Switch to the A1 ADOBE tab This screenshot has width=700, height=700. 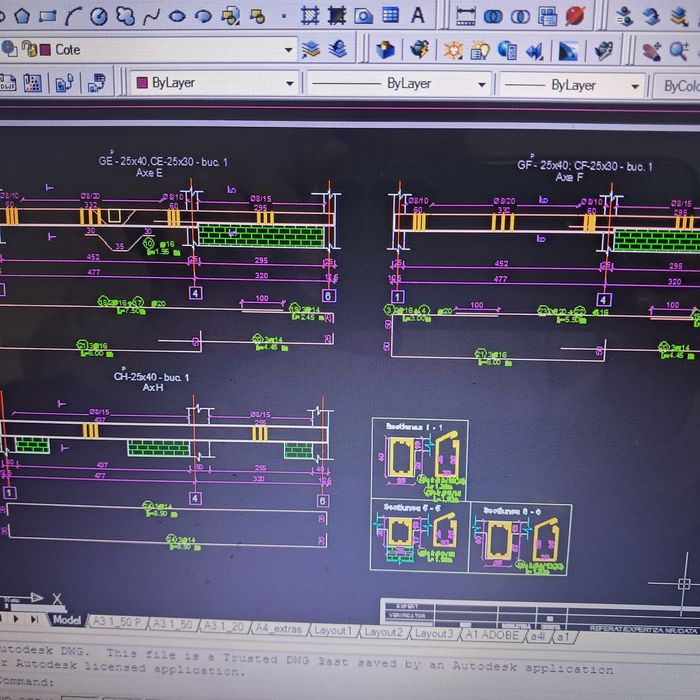coord(492,635)
